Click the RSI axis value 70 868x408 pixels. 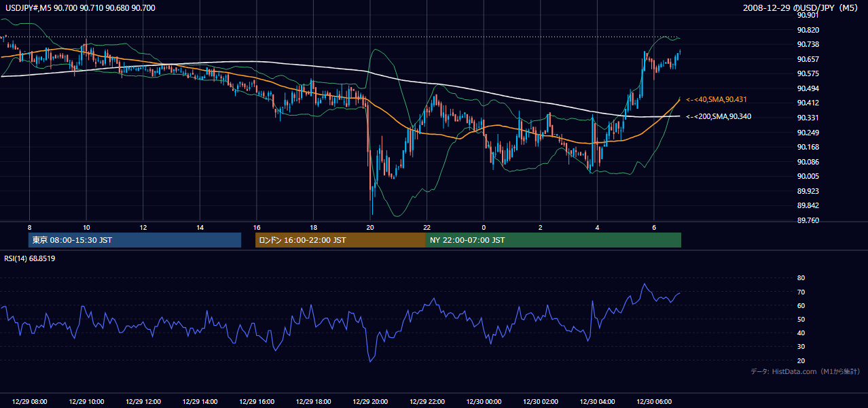801,292
